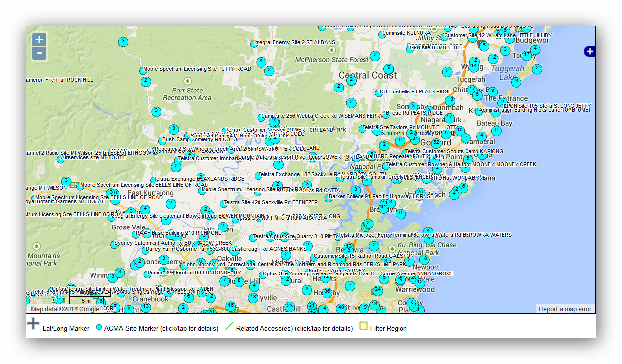Click the Darley Farm Osborne Park AGNES BANKS marker
Screen dimensions: 622x364
[x=145, y=250]
